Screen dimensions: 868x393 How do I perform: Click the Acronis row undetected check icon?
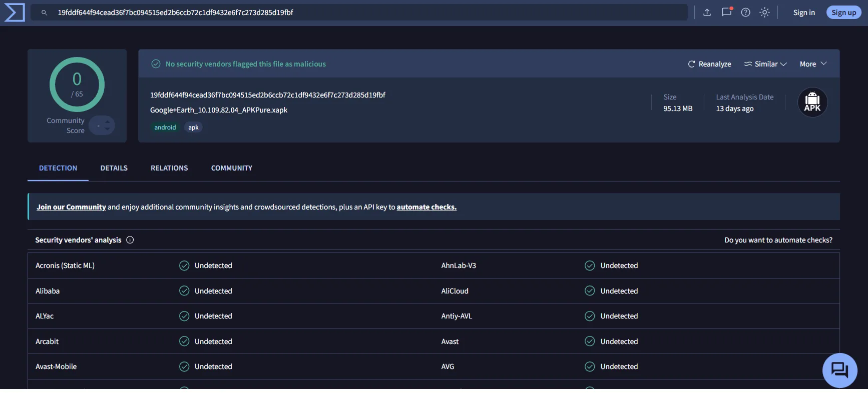click(184, 265)
